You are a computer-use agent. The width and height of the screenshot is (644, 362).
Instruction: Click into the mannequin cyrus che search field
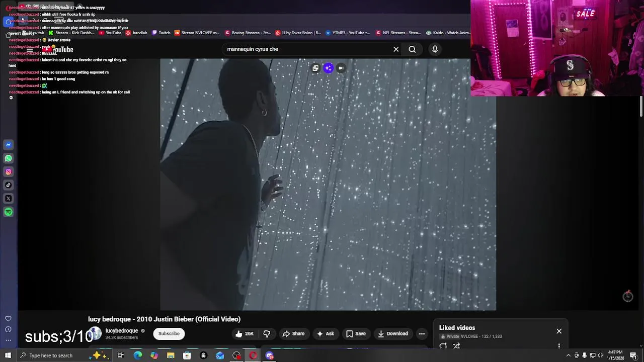307,49
